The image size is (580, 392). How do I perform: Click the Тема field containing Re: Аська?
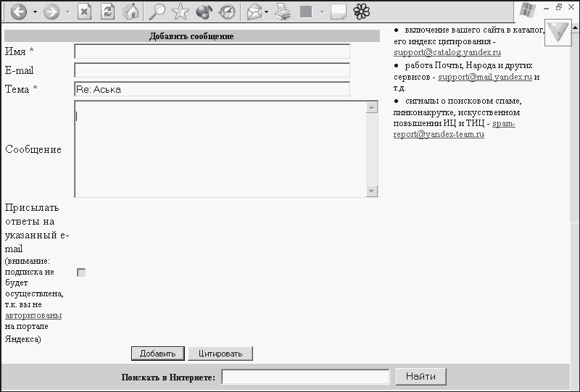click(x=212, y=89)
